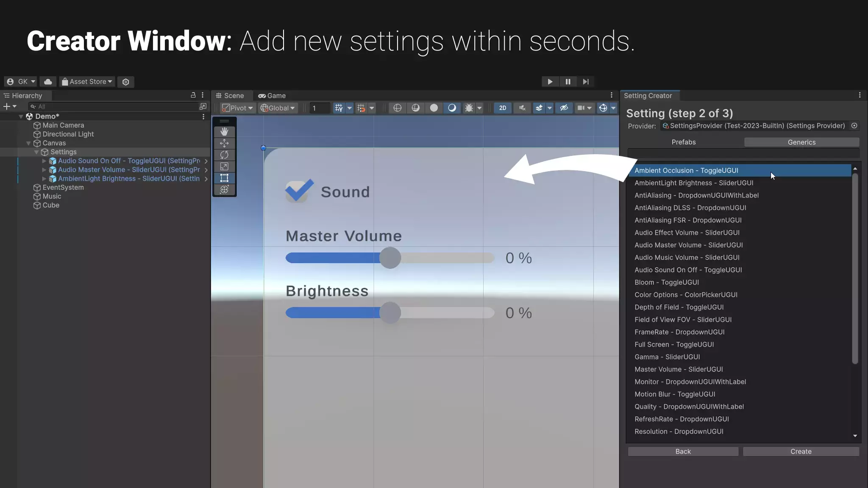The image size is (868, 488).
Task: Click the cloud services icon
Action: (48, 82)
